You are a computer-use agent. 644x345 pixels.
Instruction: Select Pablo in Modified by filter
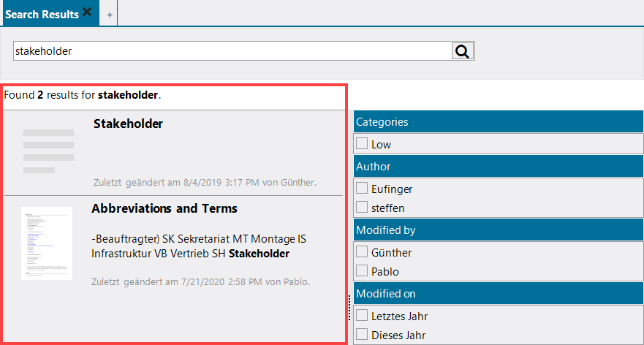(x=362, y=271)
